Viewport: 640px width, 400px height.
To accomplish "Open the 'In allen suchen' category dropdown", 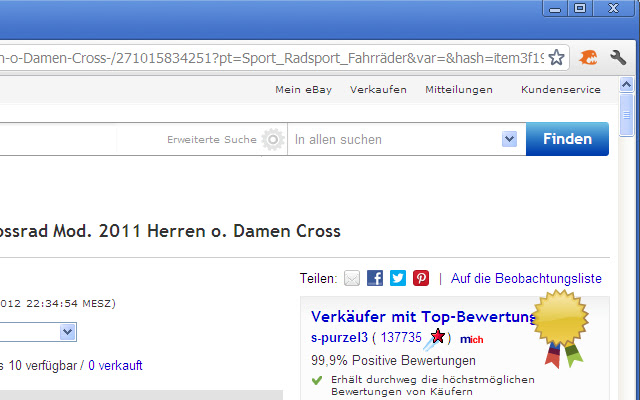I will pos(509,139).
